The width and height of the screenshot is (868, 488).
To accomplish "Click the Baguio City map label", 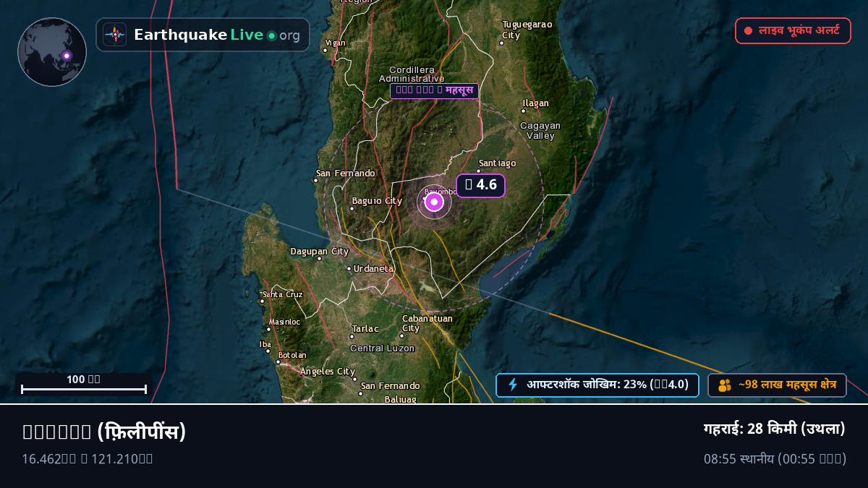I will click(376, 201).
